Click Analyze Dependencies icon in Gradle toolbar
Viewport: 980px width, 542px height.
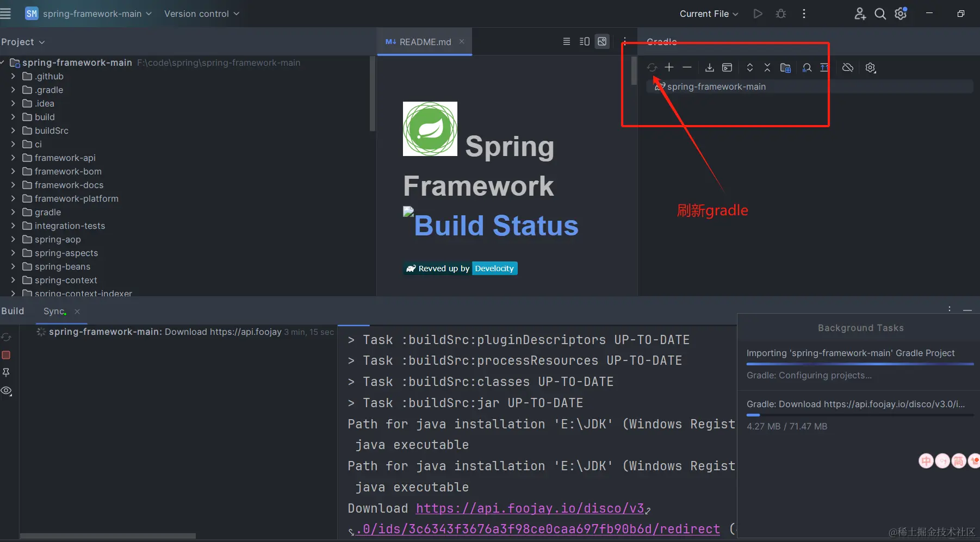pyautogui.click(x=807, y=67)
